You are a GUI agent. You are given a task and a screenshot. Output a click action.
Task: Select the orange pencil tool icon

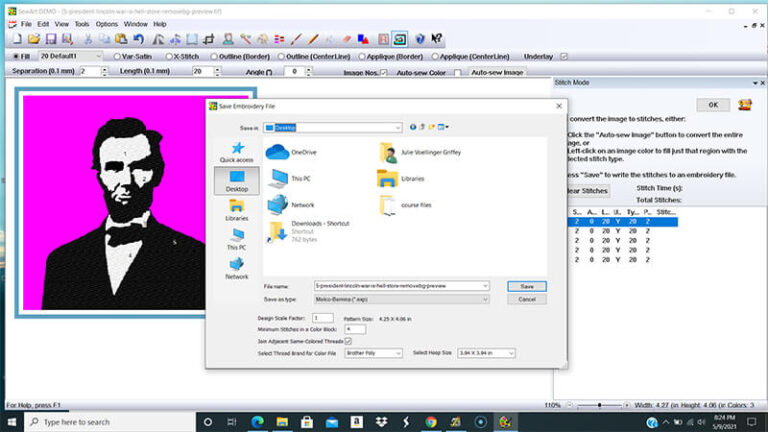(x=313, y=39)
